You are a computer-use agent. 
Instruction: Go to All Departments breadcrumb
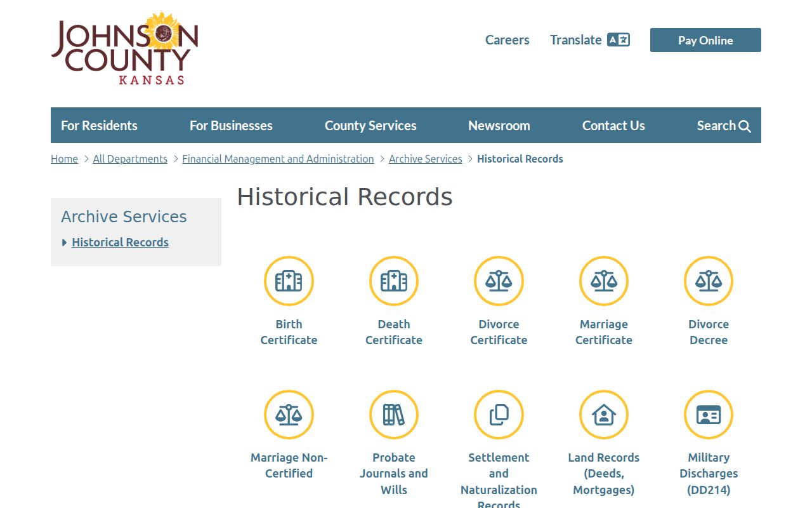130,159
